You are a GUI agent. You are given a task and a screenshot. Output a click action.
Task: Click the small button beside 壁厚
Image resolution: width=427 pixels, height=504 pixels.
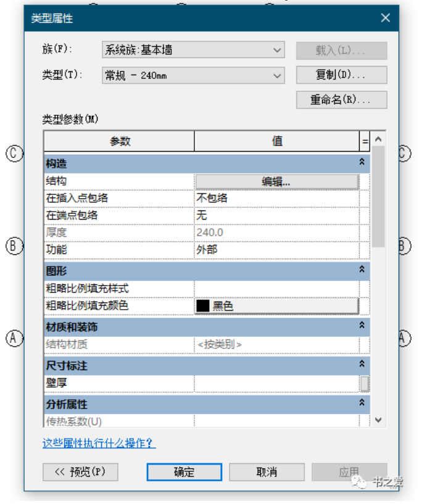coord(365,384)
